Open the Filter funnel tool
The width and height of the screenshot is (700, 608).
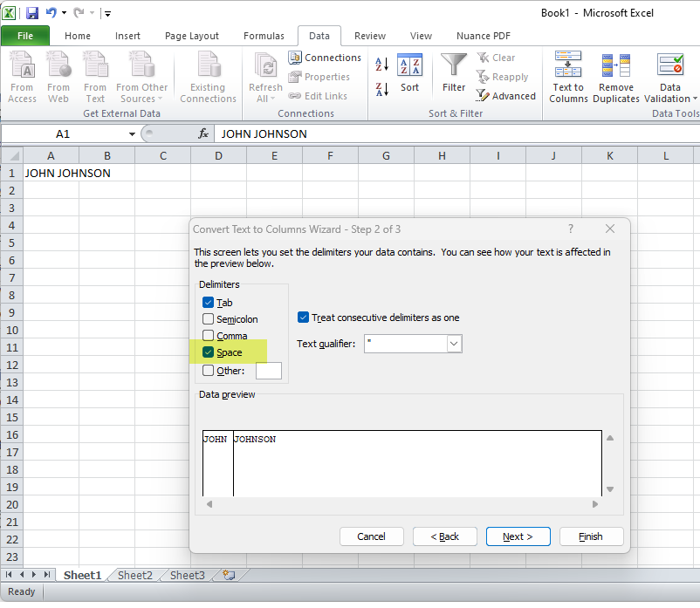[454, 66]
